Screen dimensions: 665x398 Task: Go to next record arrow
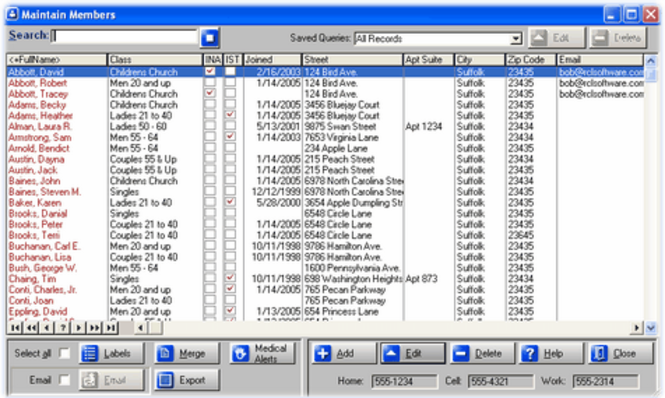pos(78,327)
